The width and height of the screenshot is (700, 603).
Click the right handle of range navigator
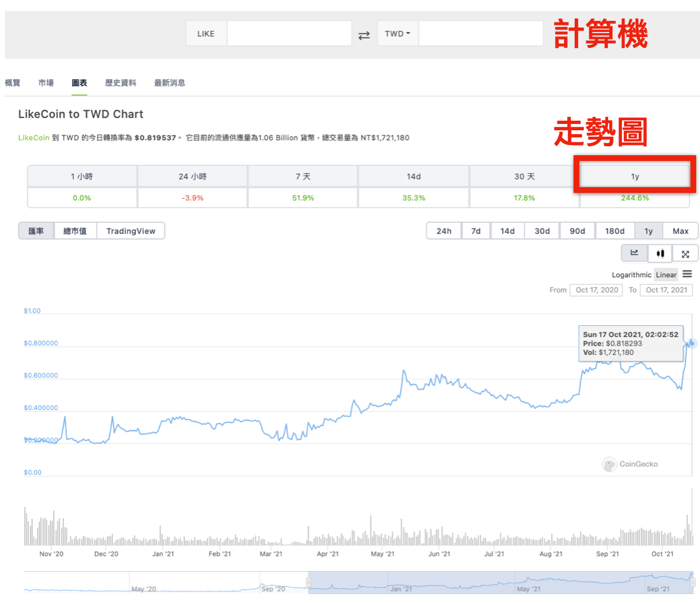click(693, 583)
